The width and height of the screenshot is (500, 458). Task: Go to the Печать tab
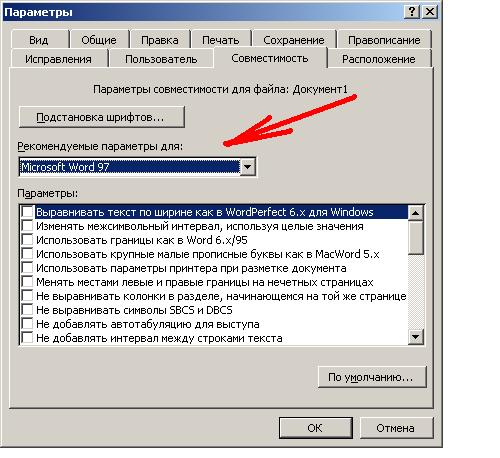pos(221,40)
